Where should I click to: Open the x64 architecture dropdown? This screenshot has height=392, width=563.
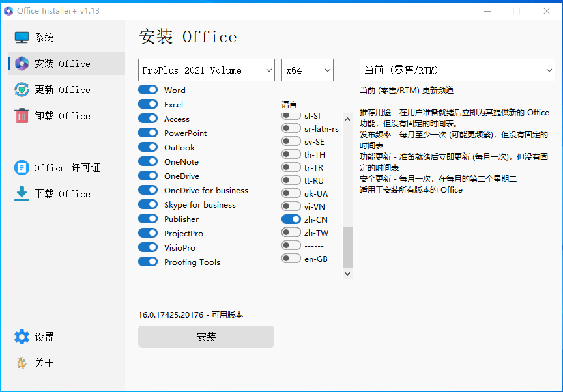coord(308,70)
